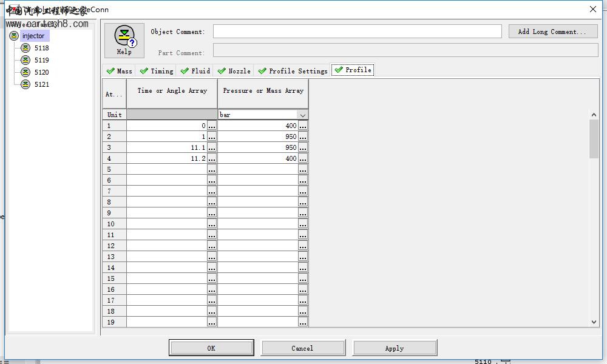Switch to the Mass tab
This screenshot has height=364, width=607.
coord(119,71)
